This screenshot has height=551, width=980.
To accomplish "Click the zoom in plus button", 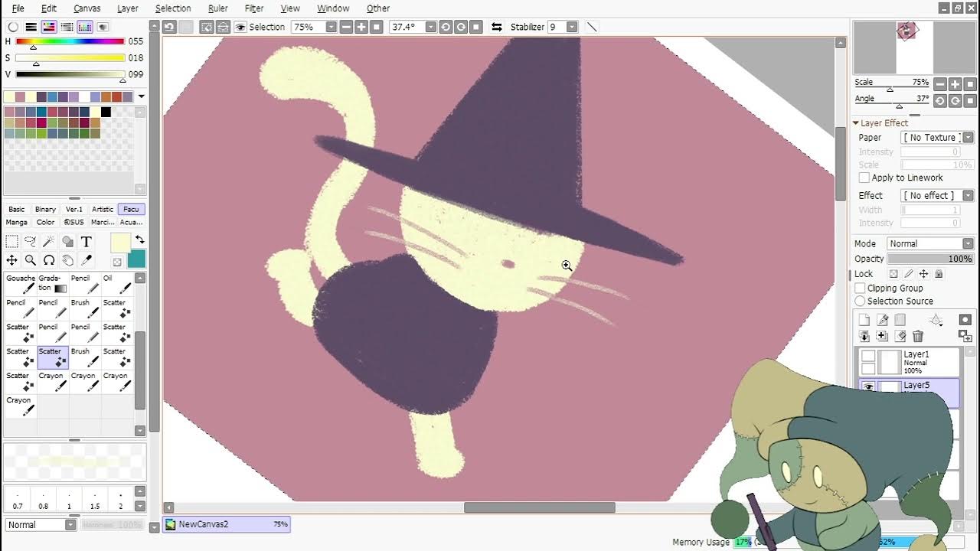I will tap(361, 27).
